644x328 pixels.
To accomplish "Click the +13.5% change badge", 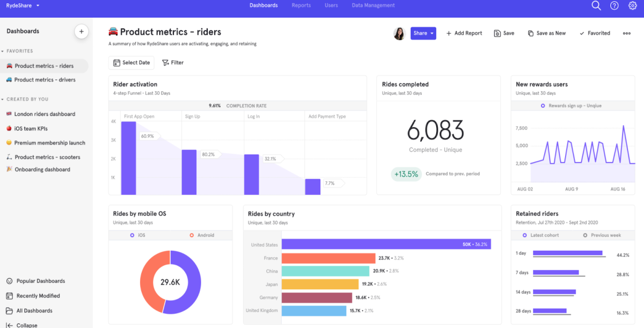I will 406,174.
